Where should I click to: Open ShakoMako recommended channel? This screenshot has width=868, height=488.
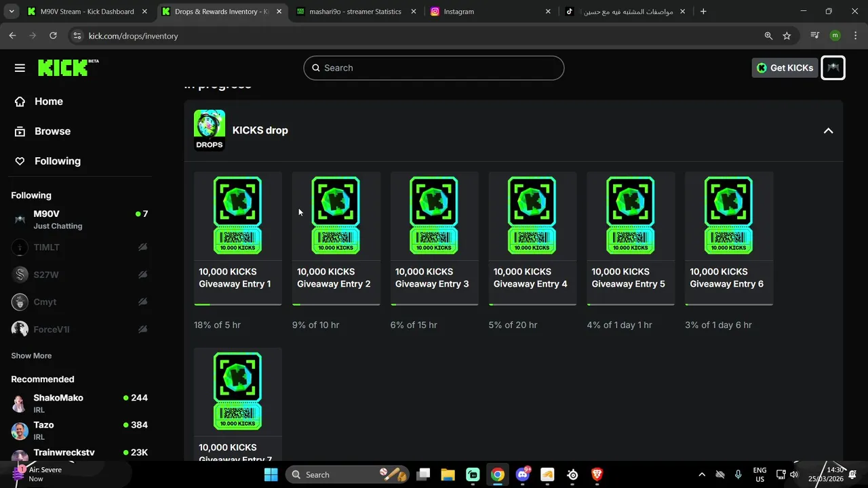click(81, 403)
